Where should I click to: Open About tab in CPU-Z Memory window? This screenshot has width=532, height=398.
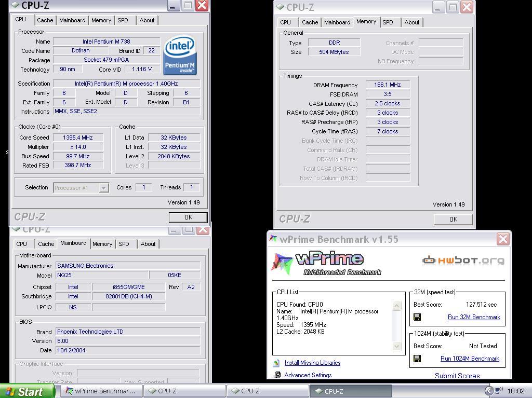coord(412,22)
